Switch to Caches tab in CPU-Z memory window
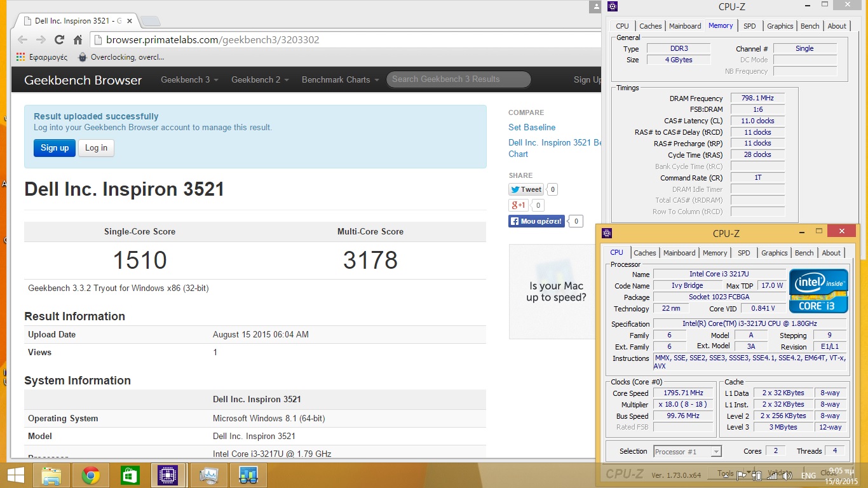This screenshot has width=868, height=488. [x=651, y=26]
